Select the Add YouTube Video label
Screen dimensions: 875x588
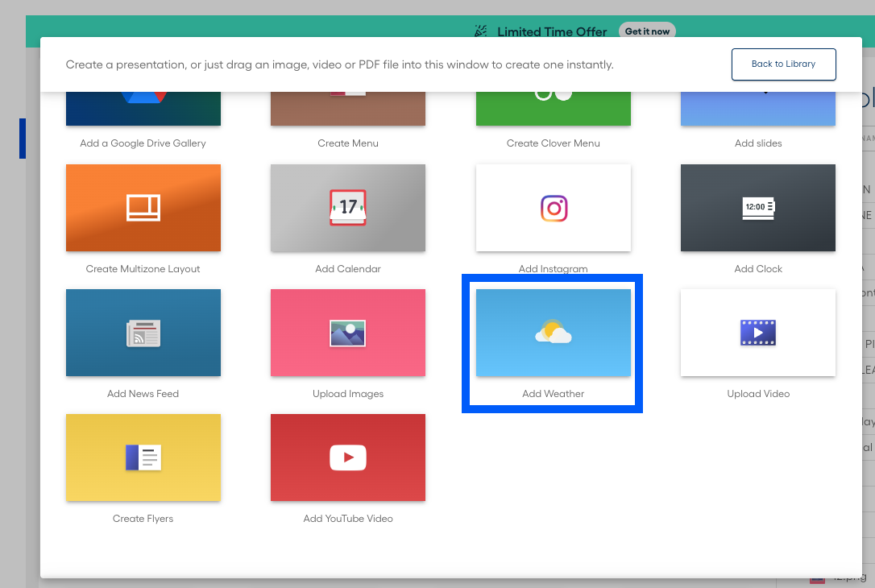pyautogui.click(x=347, y=519)
